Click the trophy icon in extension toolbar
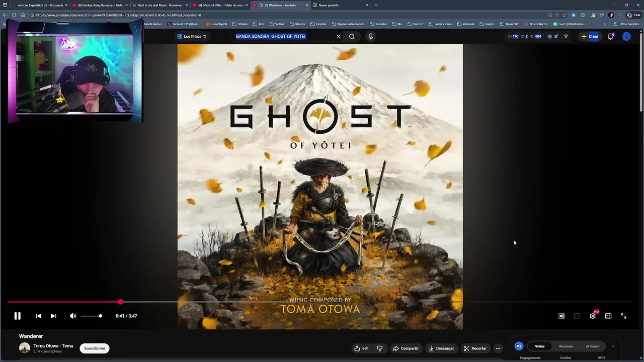 click(566, 36)
